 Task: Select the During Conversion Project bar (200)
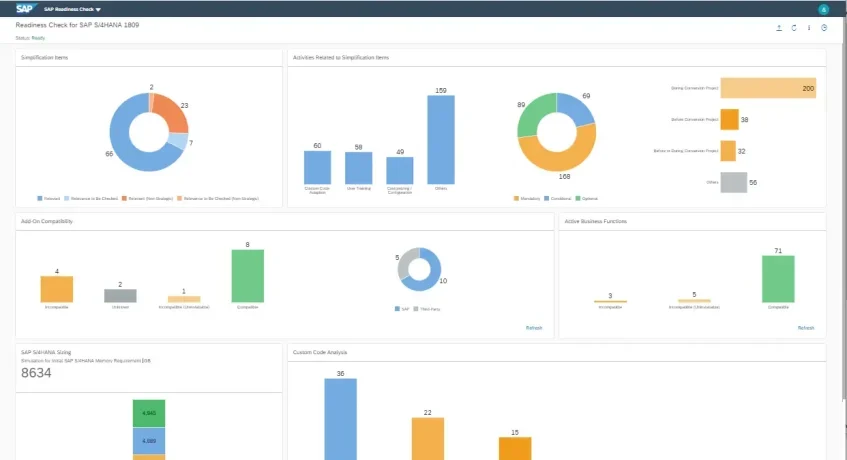click(x=768, y=88)
